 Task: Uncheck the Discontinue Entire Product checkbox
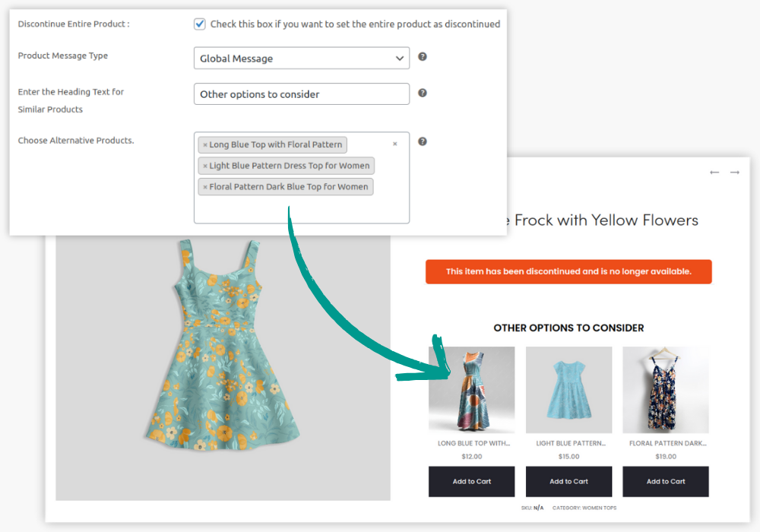click(x=200, y=24)
